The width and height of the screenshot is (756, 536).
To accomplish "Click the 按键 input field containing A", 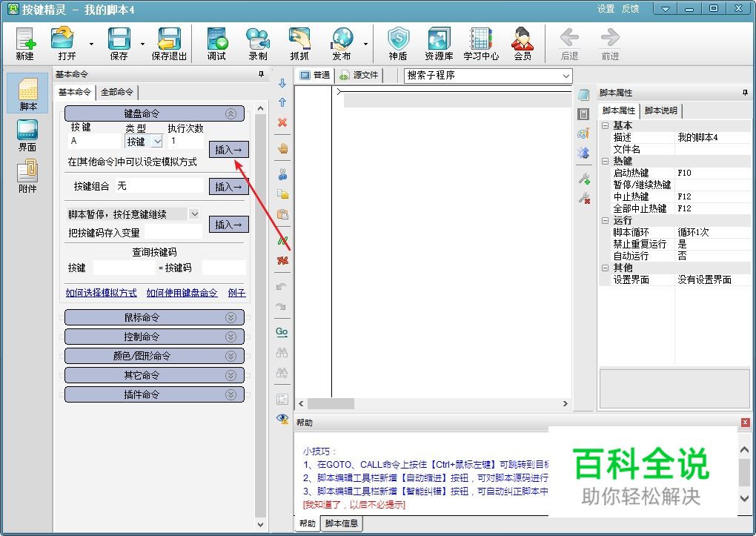I will point(95,141).
